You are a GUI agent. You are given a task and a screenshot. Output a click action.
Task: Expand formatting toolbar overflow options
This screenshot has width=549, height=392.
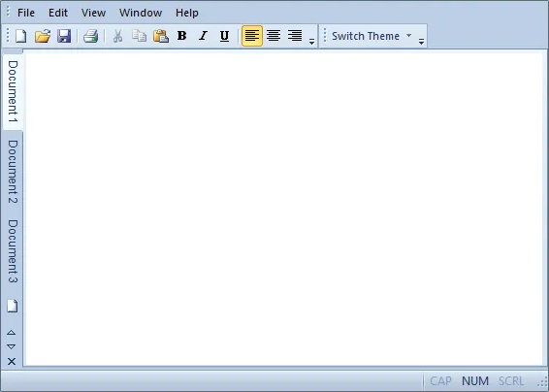[311, 42]
